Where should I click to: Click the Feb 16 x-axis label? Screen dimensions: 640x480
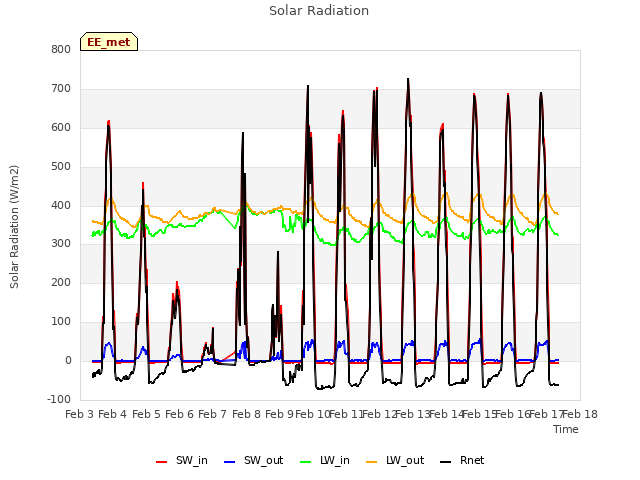tap(513, 414)
